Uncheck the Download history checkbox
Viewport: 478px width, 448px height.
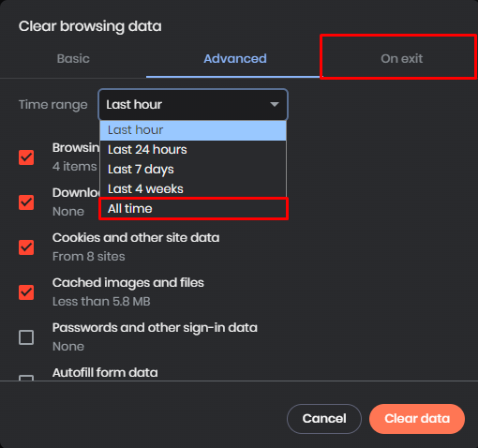(26, 202)
